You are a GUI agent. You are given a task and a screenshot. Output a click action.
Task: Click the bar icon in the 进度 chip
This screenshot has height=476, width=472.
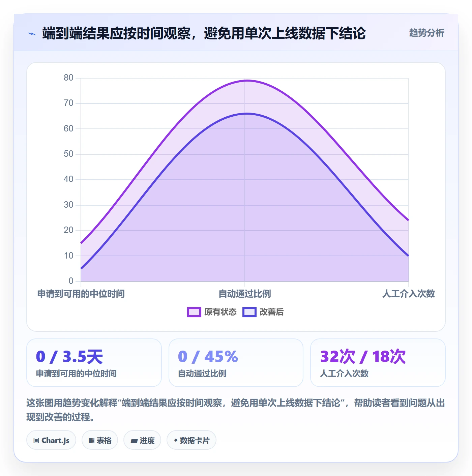(134, 441)
